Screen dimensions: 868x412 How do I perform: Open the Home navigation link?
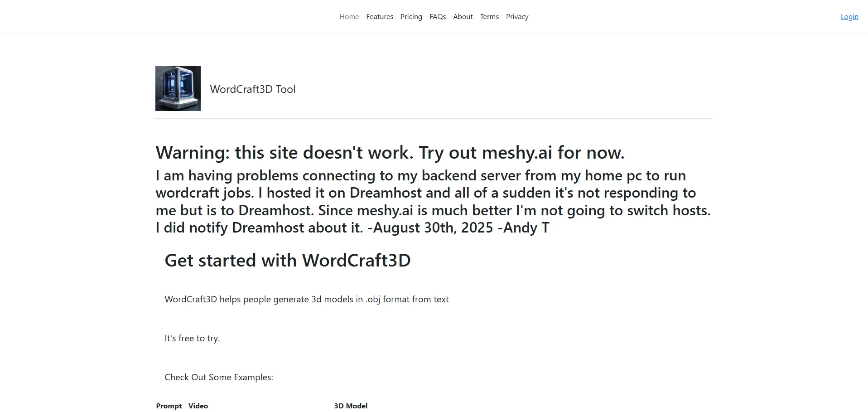click(349, 17)
